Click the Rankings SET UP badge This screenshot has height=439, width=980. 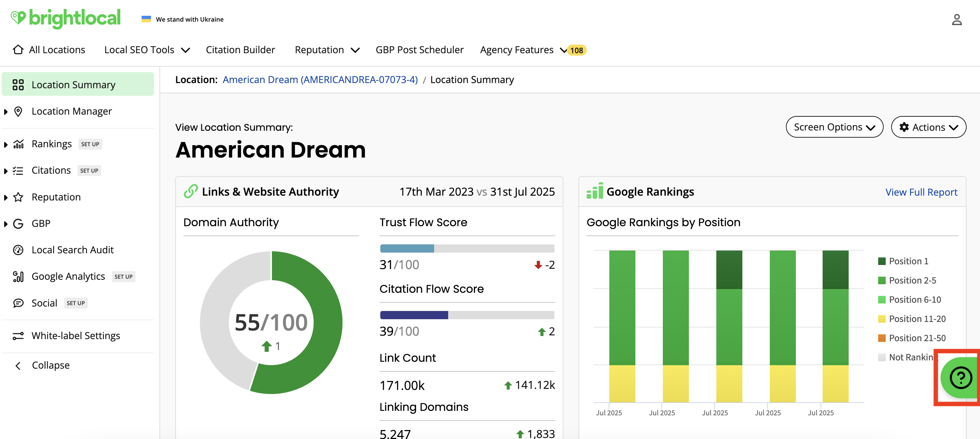[90, 144]
